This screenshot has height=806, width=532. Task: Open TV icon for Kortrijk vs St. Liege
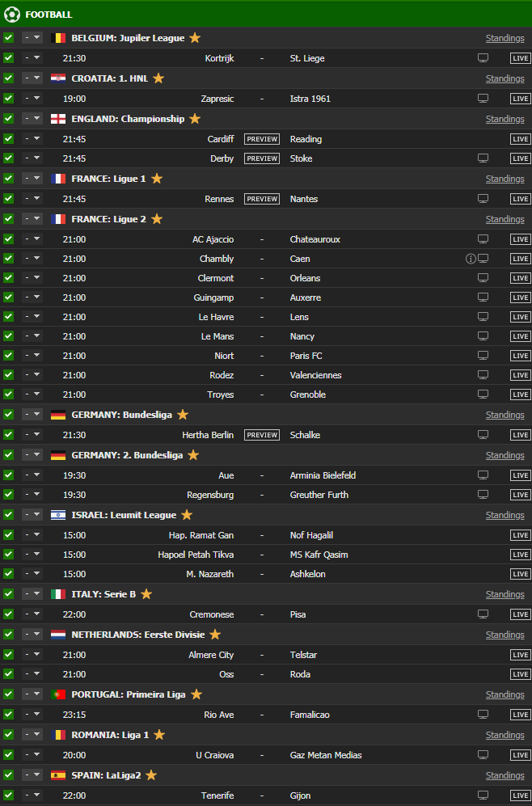pos(483,58)
